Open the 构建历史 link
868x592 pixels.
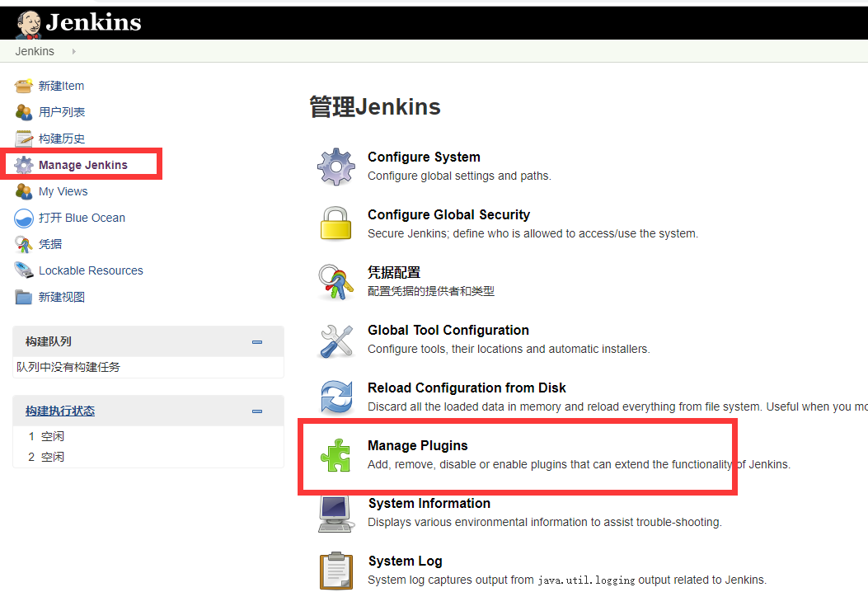click(x=62, y=139)
